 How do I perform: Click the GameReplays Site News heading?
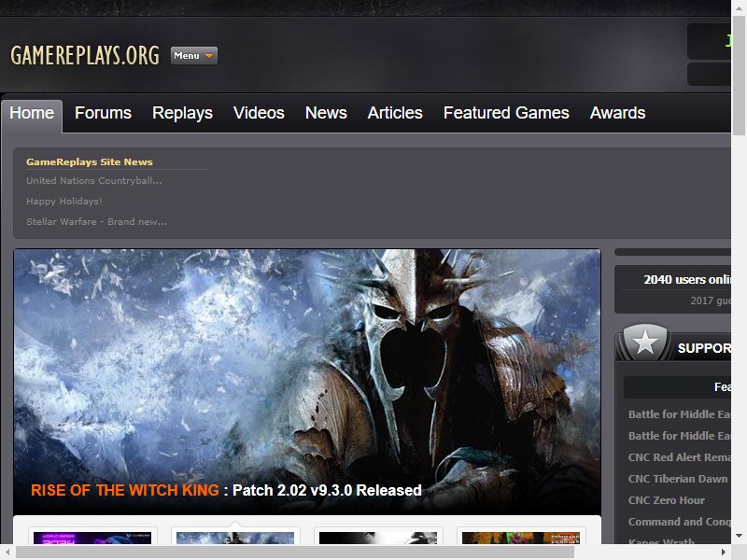pos(90,161)
